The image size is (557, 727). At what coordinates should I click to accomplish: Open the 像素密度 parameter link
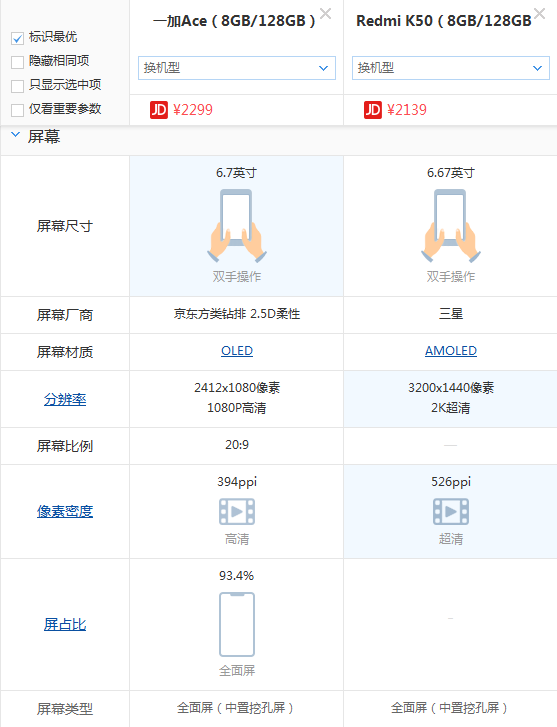coord(65,511)
